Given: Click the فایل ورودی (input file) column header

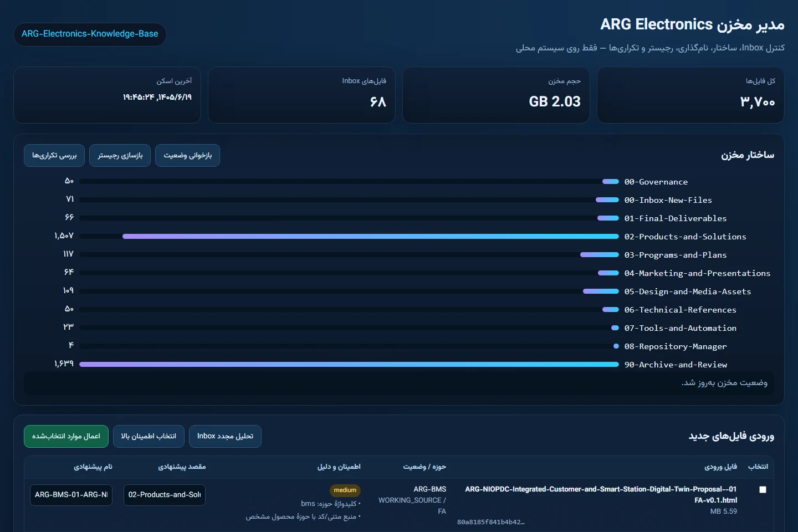Looking at the screenshot, I should (x=720, y=467).
